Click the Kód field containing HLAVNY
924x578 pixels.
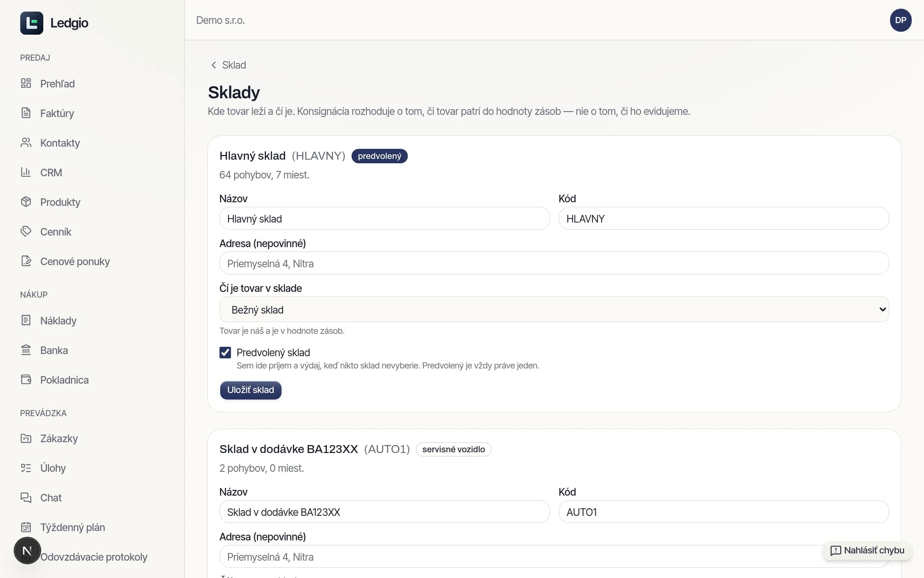(724, 218)
